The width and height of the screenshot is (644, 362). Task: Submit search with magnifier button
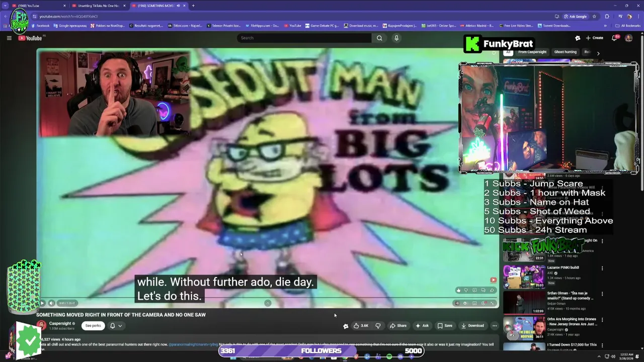click(x=379, y=38)
